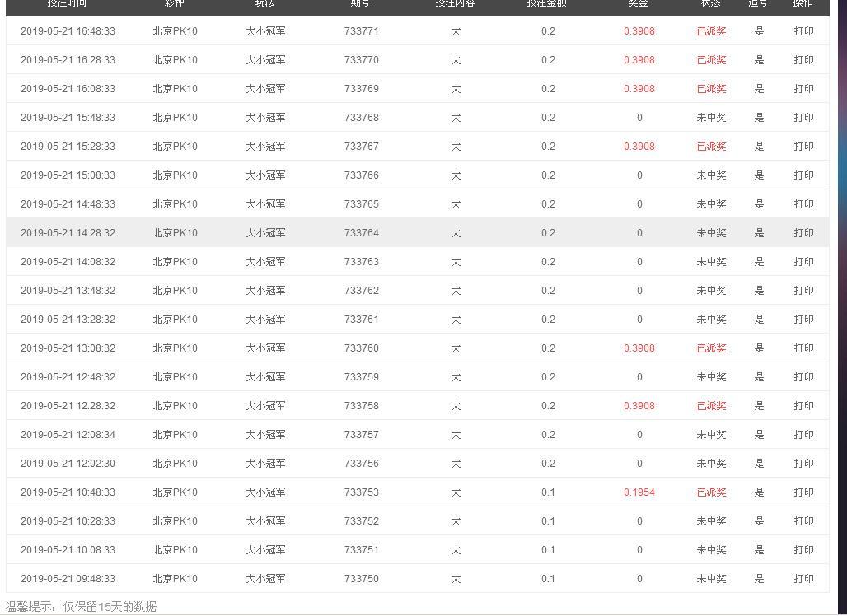847x616 pixels.
Task: Click 打印 for period 733764
Action: 803,233
